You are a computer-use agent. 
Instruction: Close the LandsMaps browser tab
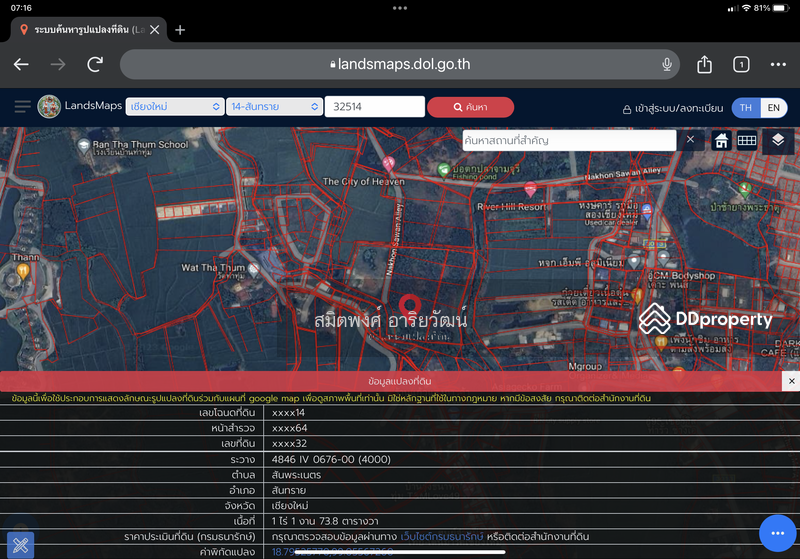click(x=155, y=30)
